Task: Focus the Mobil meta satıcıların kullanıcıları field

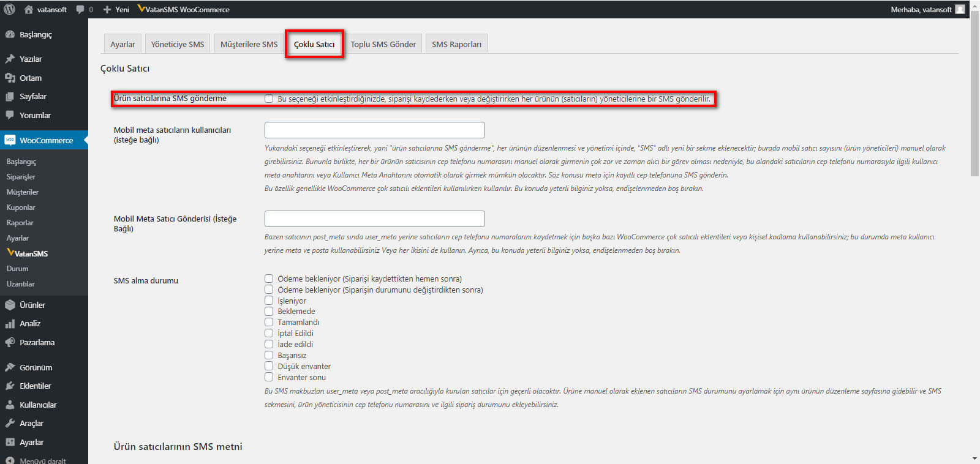Action: (375, 130)
